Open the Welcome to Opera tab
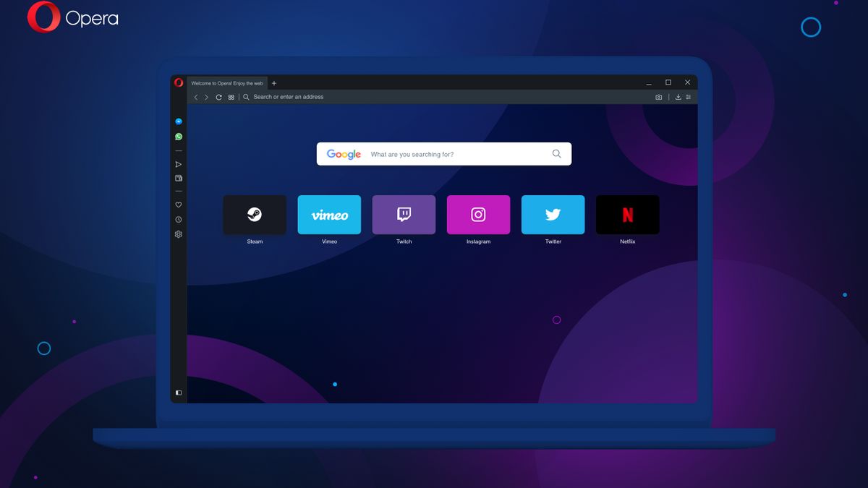This screenshot has height=488, width=868. click(224, 82)
